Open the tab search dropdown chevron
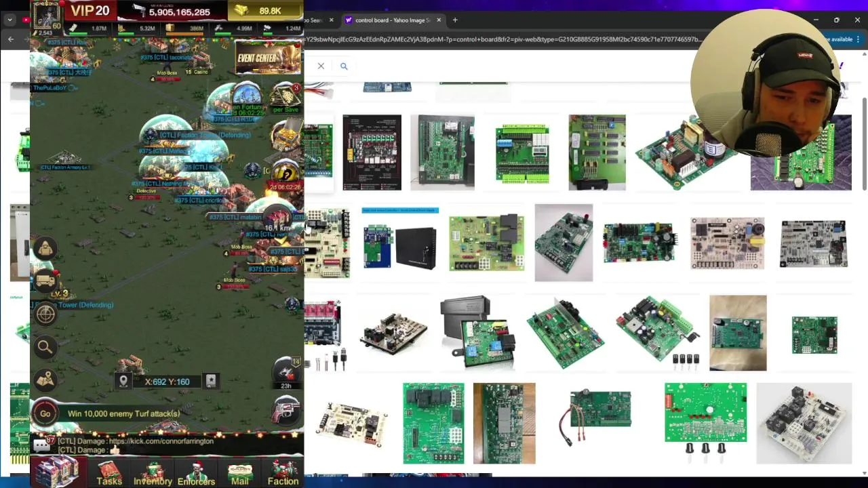 pyautogui.click(x=9, y=20)
